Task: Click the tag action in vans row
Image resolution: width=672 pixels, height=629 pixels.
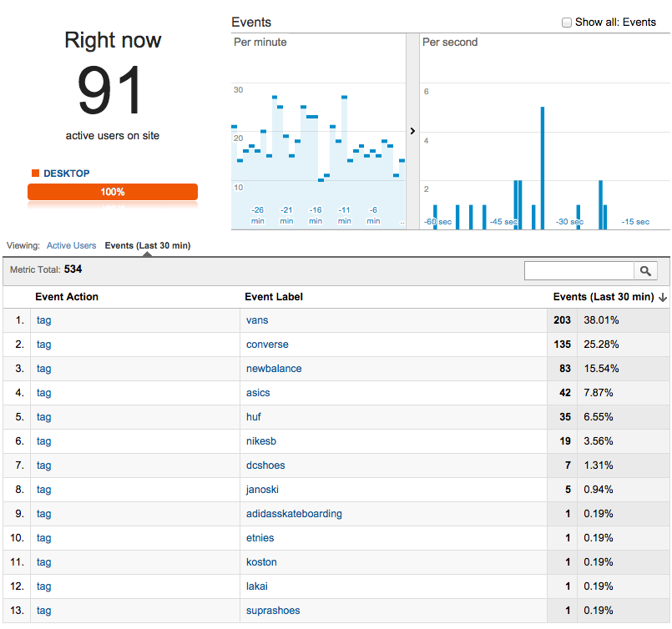Action: pos(43,320)
